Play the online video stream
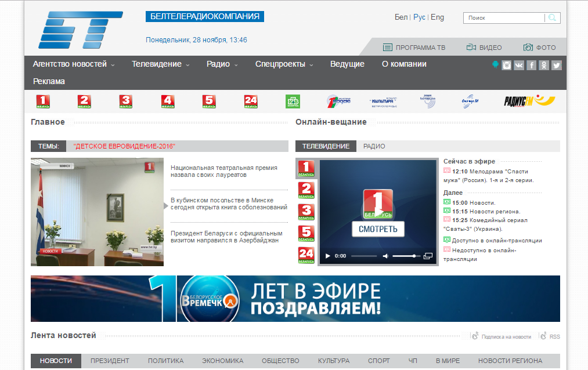Screen dimensions: 588x370 point(328,256)
